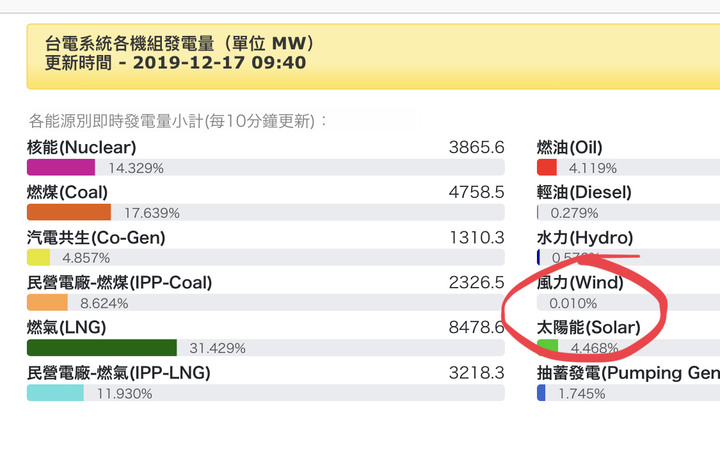This screenshot has height=451, width=720.
Task: Click the red Oil bar segment
Action: tap(547, 167)
